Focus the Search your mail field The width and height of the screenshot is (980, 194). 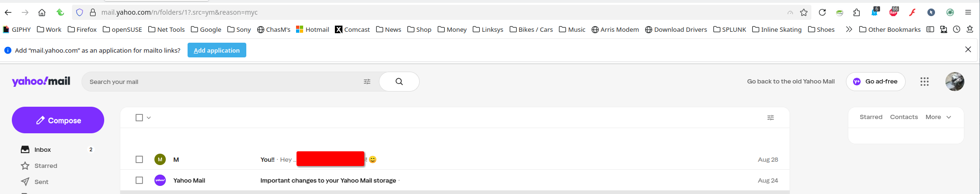click(x=223, y=82)
